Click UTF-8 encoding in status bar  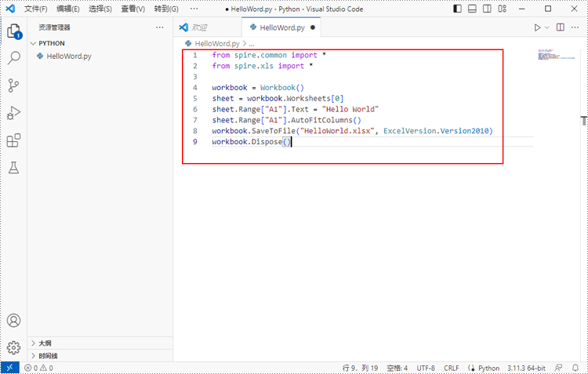426,368
